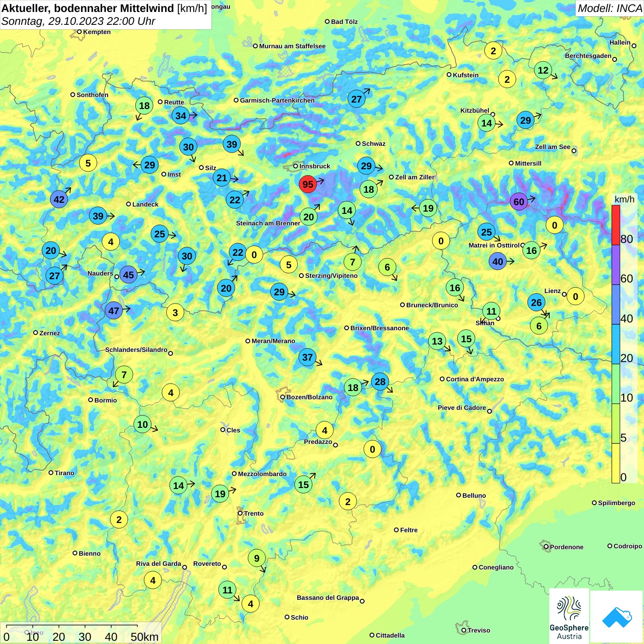Screen dimensions: 644x644
Task: Click the green 10–20 legend segment
Action: tap(616, 384)
